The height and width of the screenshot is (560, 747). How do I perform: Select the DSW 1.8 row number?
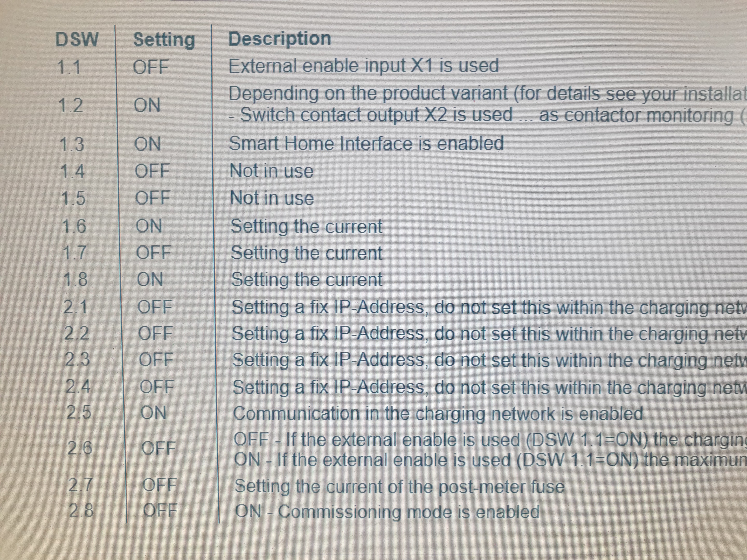[75, 279]
